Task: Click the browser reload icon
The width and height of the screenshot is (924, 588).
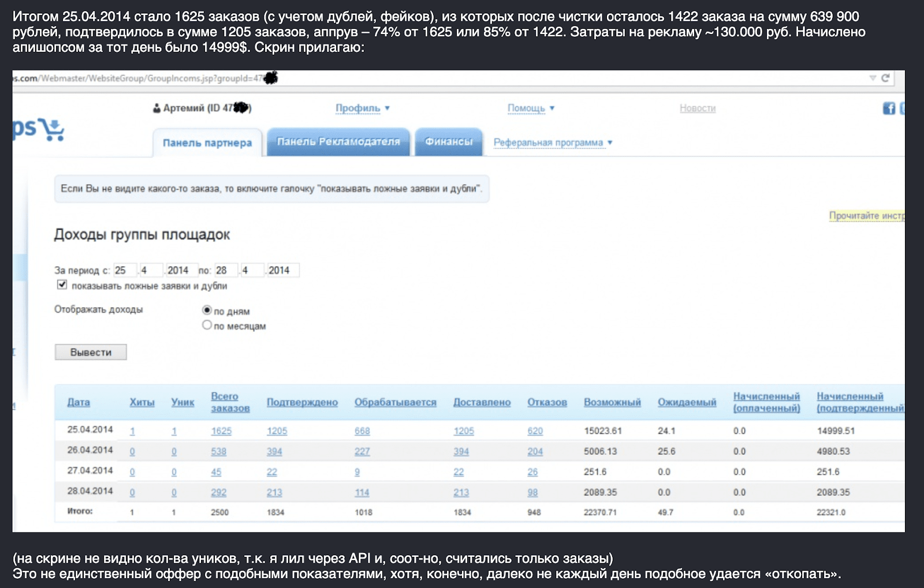Action: point(885,78)
